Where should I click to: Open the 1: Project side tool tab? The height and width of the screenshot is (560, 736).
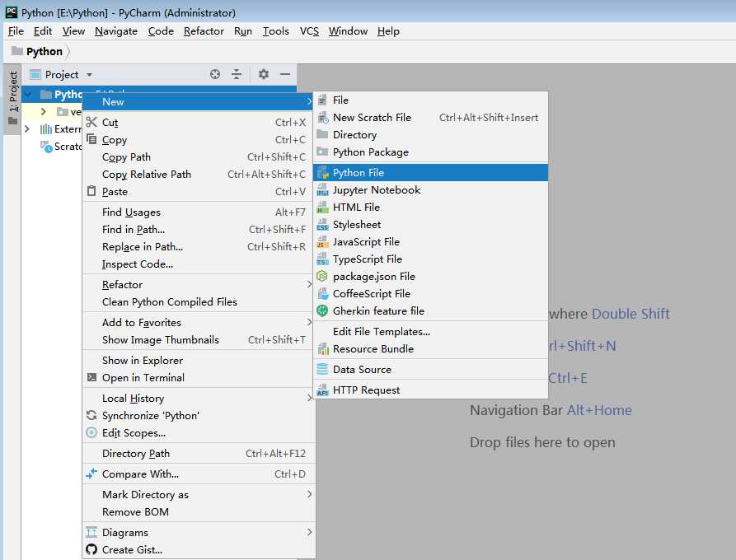coord(12,97)
